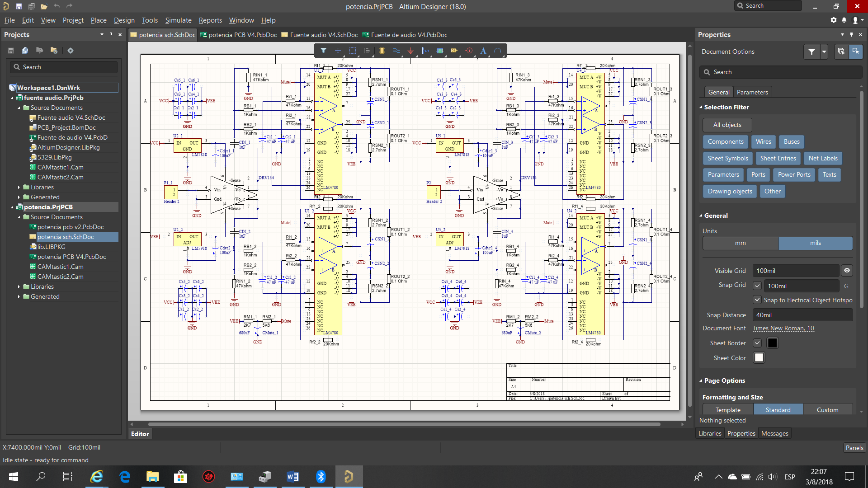This screenshot has height=488, width=868.
Task: Open the Projects panel dropdown arrow
Action: (102, 34)
